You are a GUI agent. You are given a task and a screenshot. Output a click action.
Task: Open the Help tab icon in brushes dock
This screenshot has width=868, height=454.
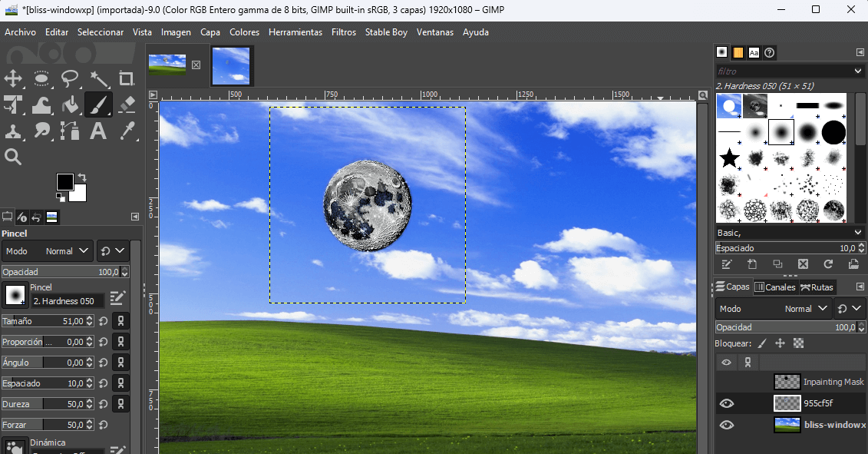(770, 53)
